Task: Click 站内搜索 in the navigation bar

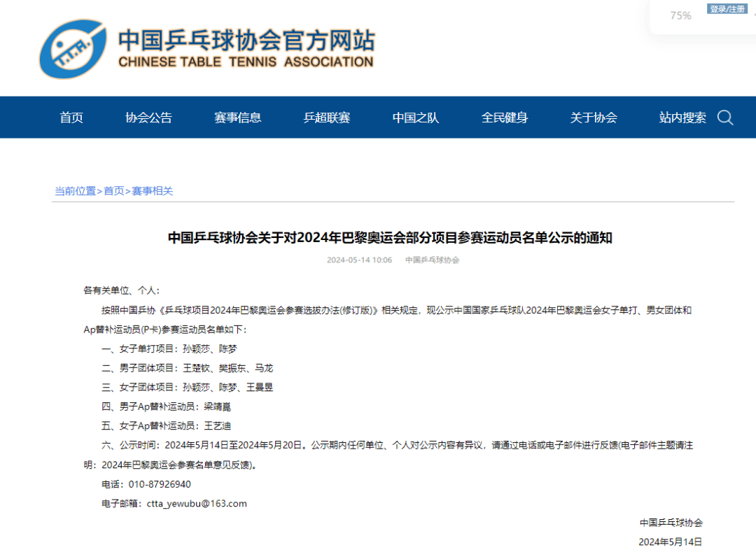Action: 681,118
